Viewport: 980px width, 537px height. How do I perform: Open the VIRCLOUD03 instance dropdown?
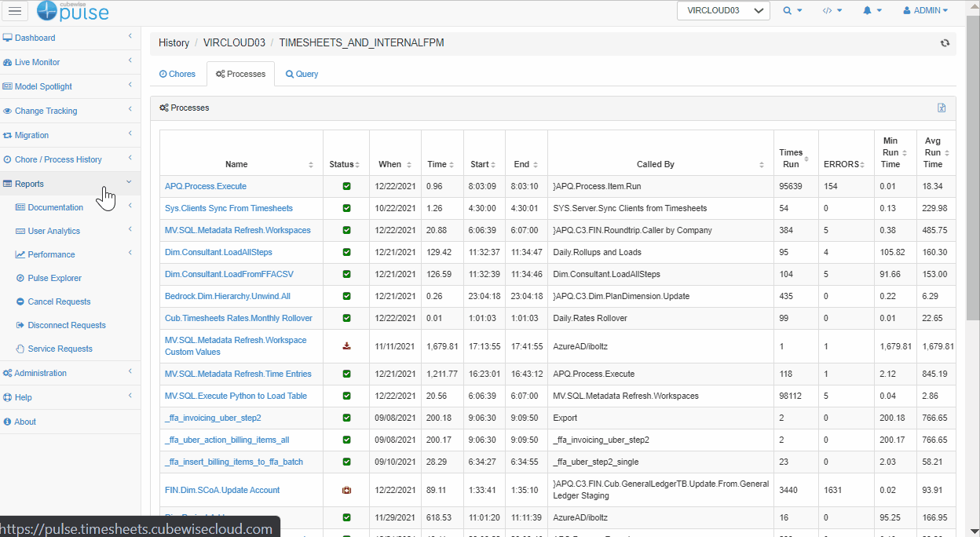pos(723,11)
